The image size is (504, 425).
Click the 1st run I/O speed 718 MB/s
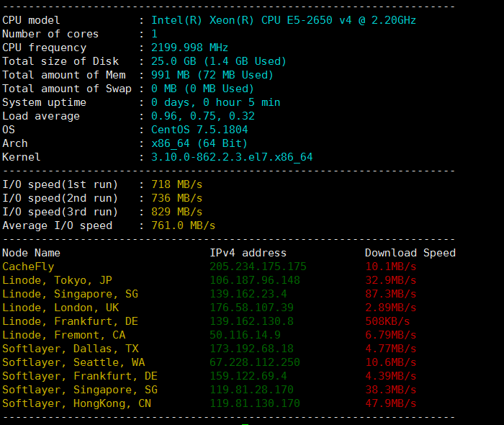click(176, 184)
